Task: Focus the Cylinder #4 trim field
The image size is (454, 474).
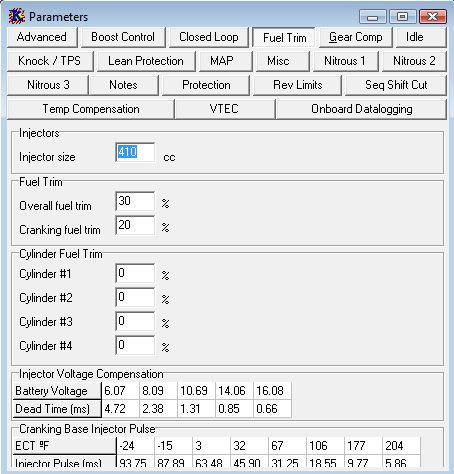Action: (135, 345)
